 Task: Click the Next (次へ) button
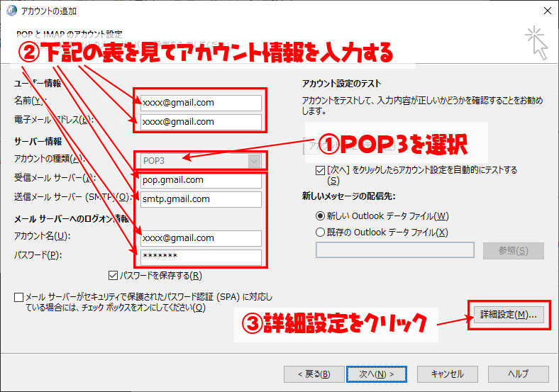click(377, 374)
